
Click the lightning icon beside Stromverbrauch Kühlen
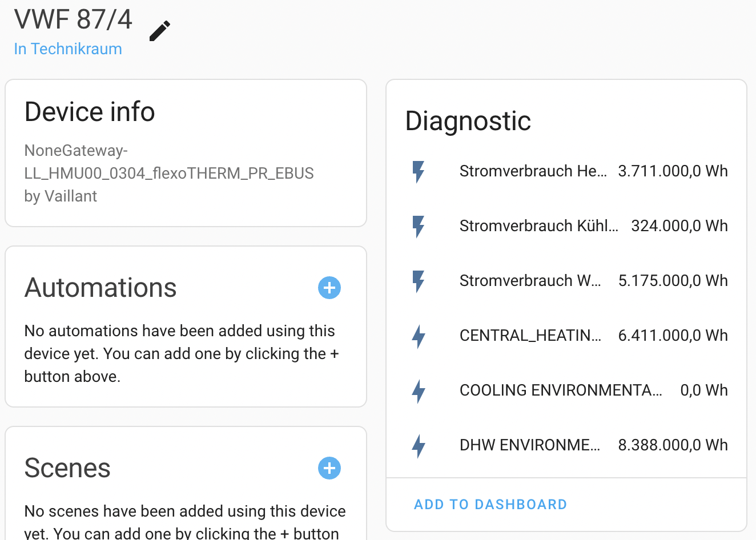[x=419, y=225]
